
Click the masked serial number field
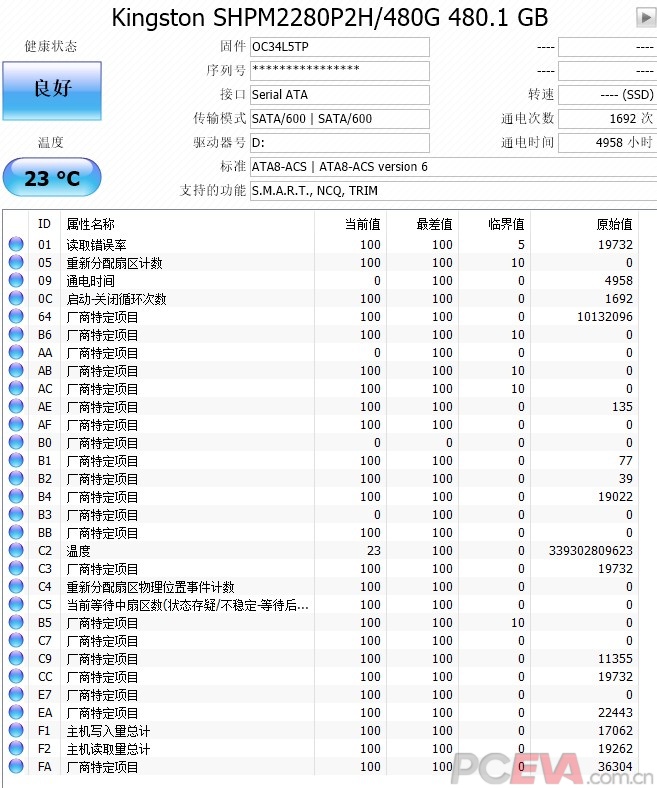(x=340, y=70)
